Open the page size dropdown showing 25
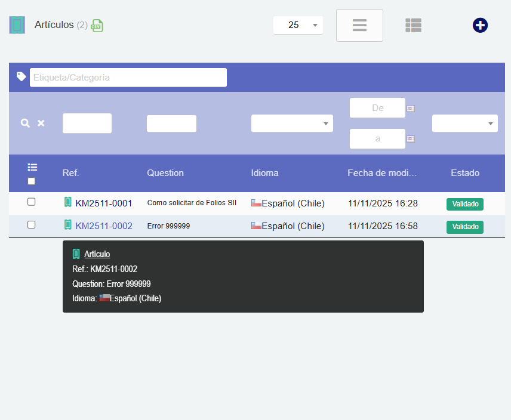This screenshot has height=420, width=511. tap(298, 25)
